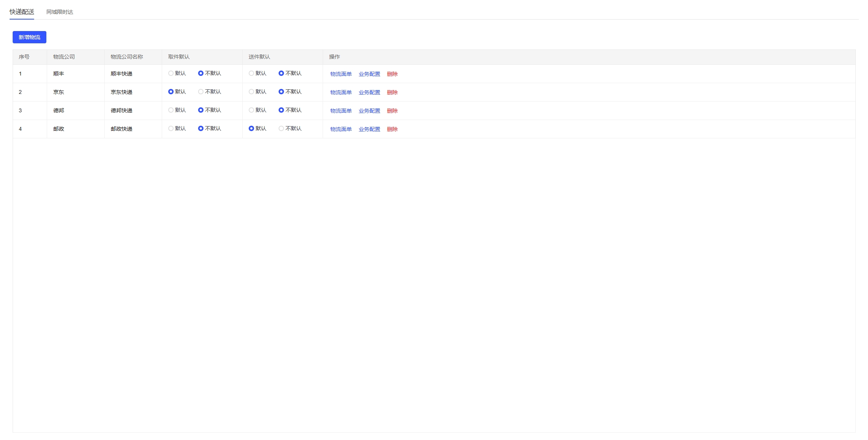This screenshot has height=440, width=868.
Task: Switch to the 同城限时达 tab
Action: 60,12
